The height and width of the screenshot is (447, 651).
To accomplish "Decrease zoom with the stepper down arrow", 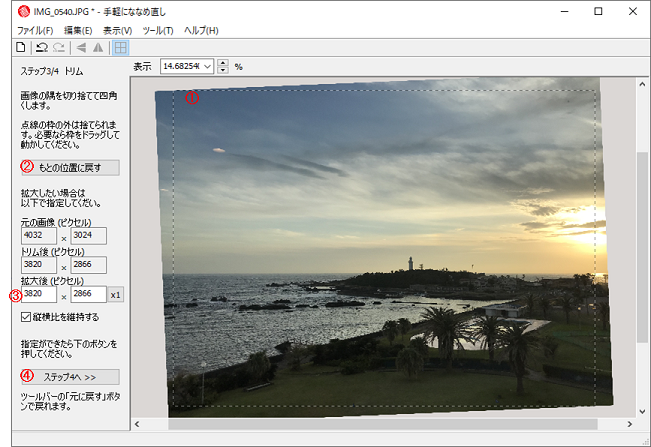I will tap(223, 71).
